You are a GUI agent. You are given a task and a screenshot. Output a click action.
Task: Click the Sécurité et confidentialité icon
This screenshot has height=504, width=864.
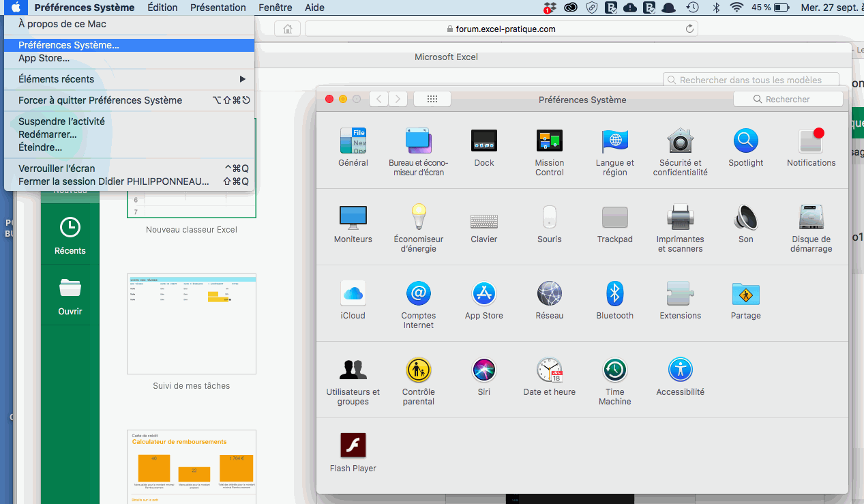(x=680, y=141)
